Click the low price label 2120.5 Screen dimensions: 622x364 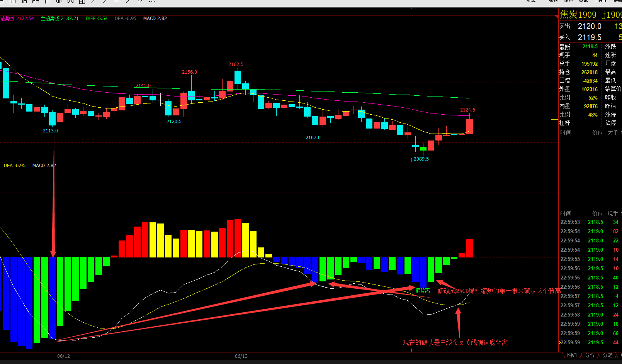pos(174,122)
